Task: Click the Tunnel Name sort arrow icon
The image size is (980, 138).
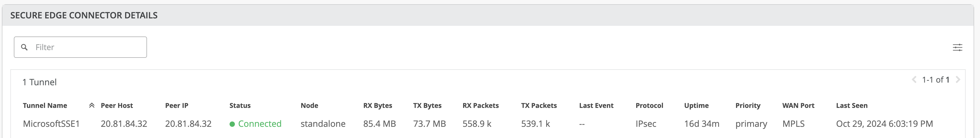Action: (x=92, y=106)
